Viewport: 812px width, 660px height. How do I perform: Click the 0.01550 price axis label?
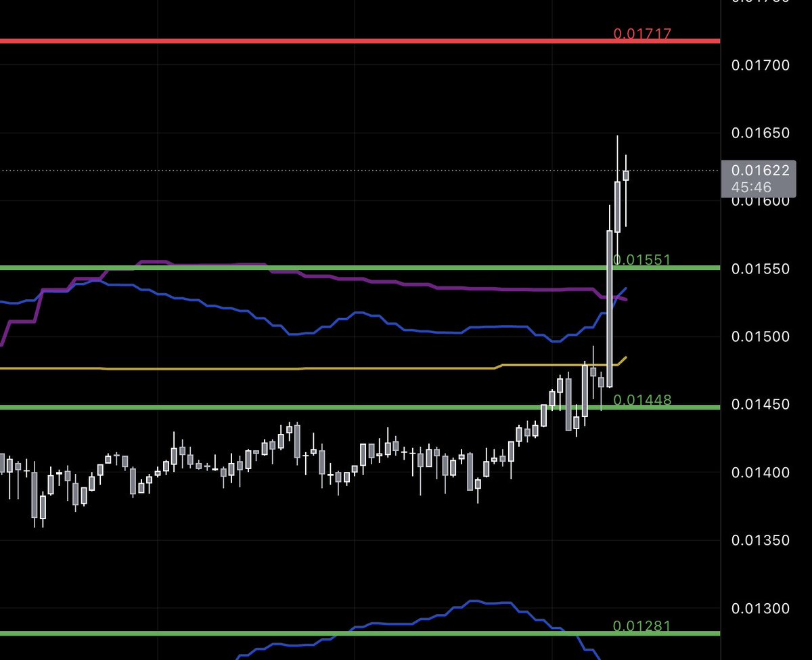tap(761, 269)
